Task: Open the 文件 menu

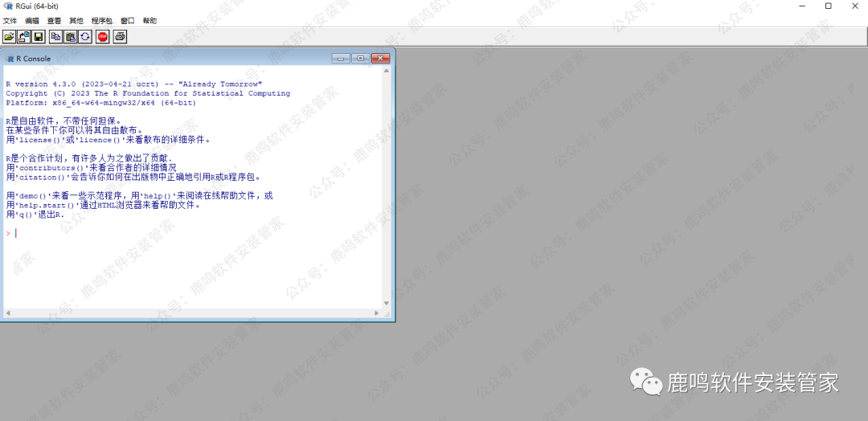Action: (10, 21)
